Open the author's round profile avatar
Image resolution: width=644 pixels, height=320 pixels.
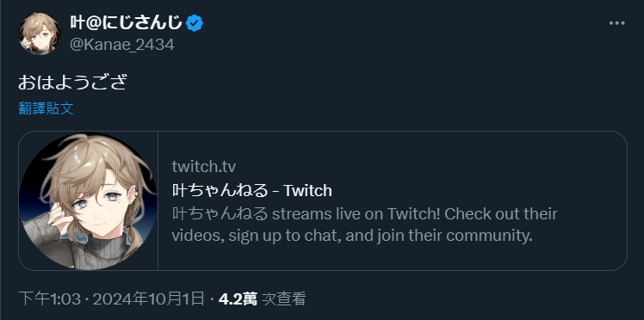(x=40, y=34)
